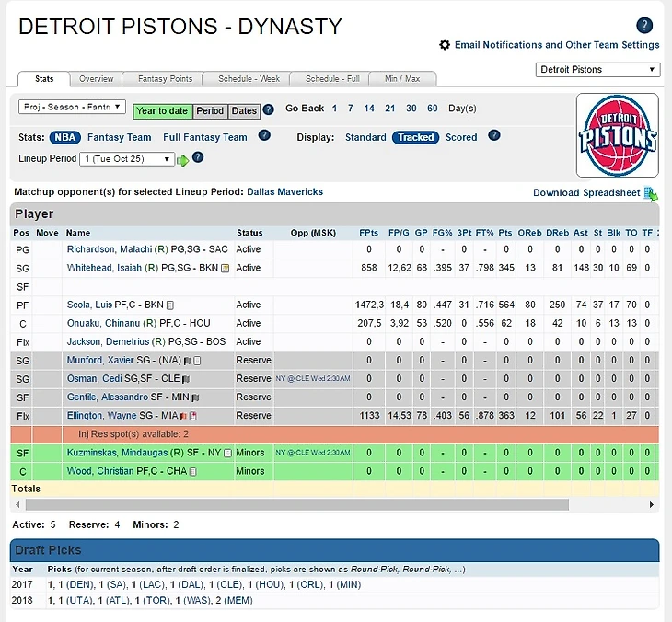This screenshot has height=622, width=672.
Task: Set Display mode to Tracked
Action: (415, 137)
